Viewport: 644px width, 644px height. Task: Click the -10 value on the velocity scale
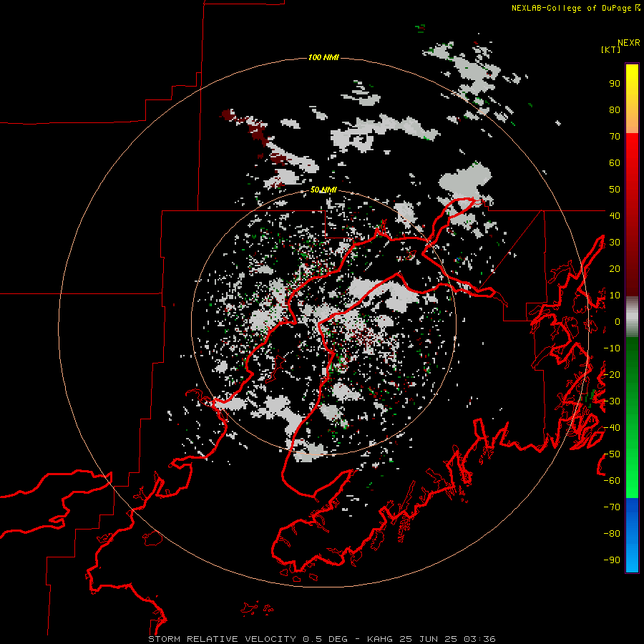(612, 348)
